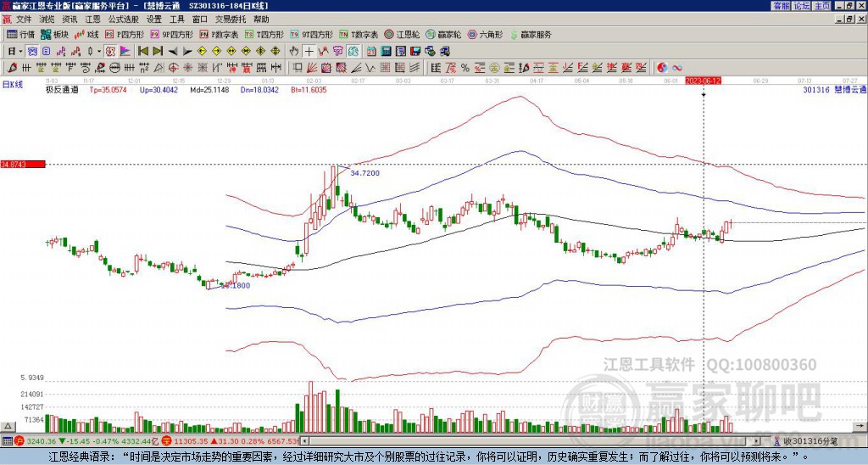Select the red pencil drawing tool
Viewport: 868px width, 465px height.
tap(12, 68)
